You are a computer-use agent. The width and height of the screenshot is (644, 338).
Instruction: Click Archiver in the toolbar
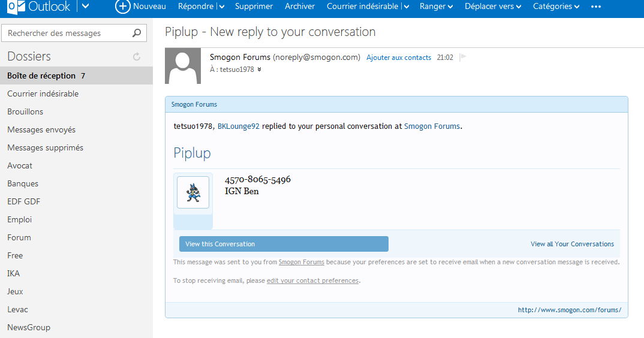click(x=300, y=7)
